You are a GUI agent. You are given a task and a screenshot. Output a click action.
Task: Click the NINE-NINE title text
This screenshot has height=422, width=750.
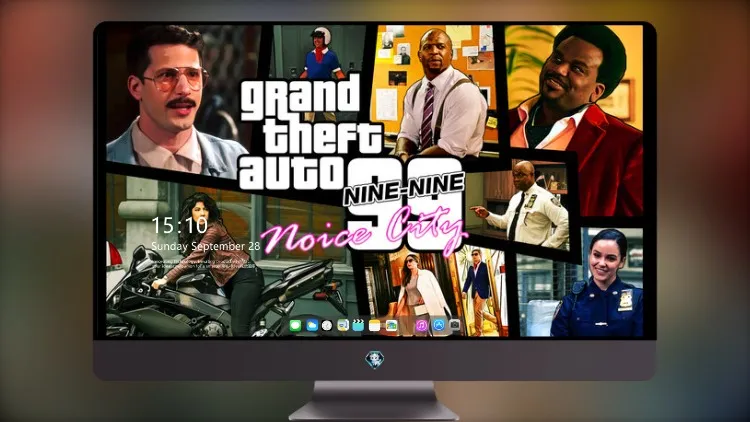(x=405, y=190)
